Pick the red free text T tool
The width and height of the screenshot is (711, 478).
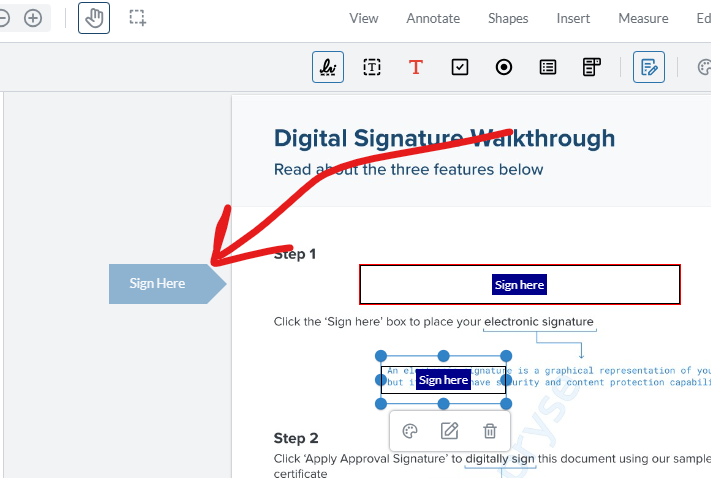click(x=416, y=67)
